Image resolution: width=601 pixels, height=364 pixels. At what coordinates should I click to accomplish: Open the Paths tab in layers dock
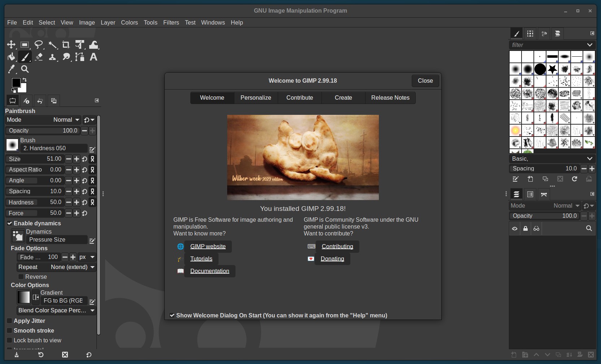tap(544, 194)
